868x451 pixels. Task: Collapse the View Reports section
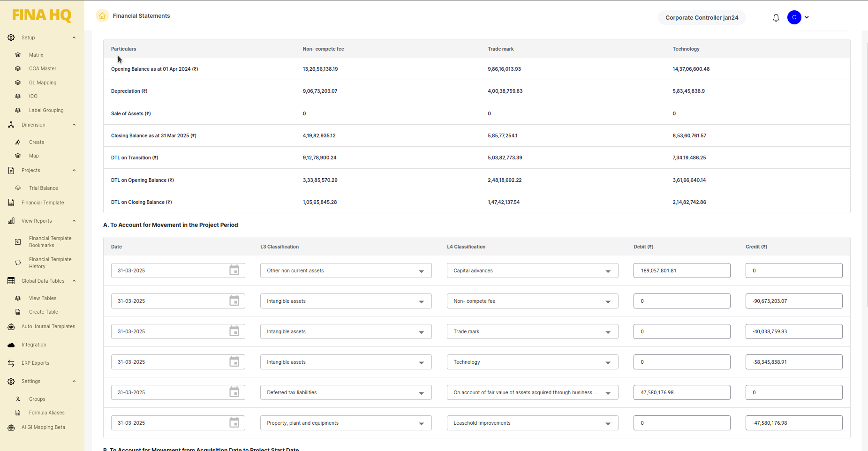pos(74,221)
